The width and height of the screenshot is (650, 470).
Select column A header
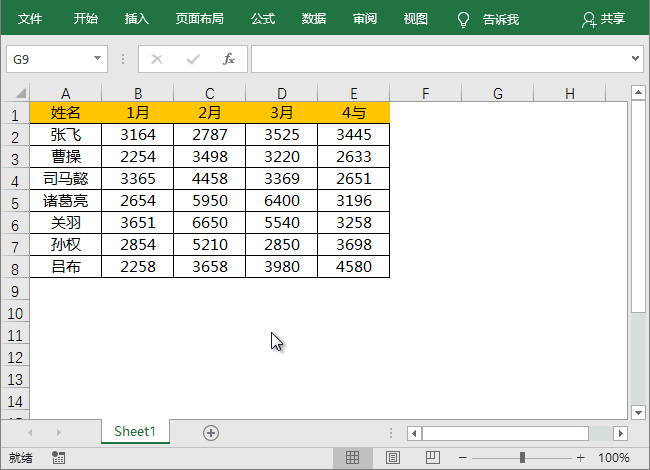click(65, 93)
